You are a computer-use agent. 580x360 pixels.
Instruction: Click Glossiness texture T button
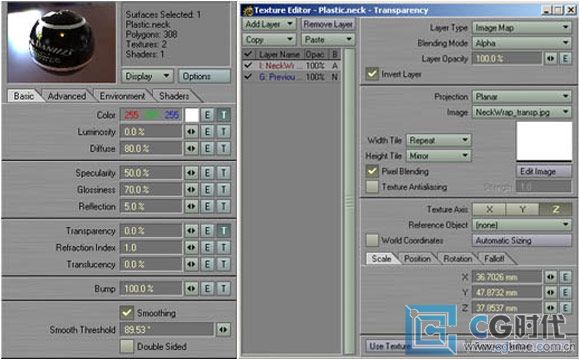click(x=223, y=189)
